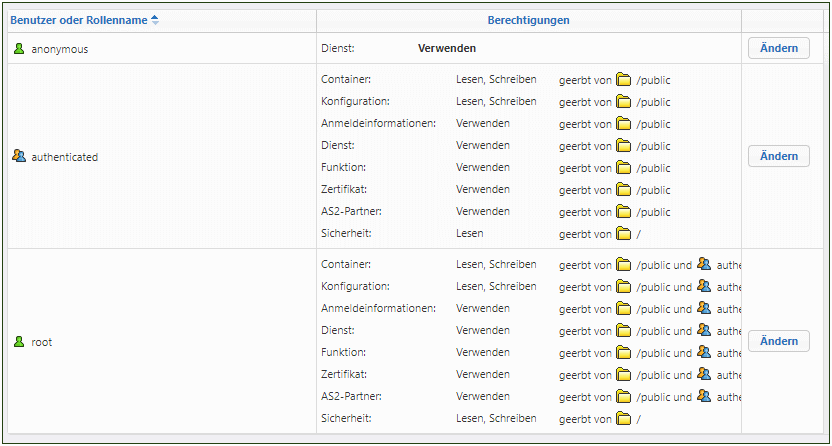Sort by Benutzer oder Rollenname column header
The height and width of the screenshot is (446, 832).
(x=78, y=20)
